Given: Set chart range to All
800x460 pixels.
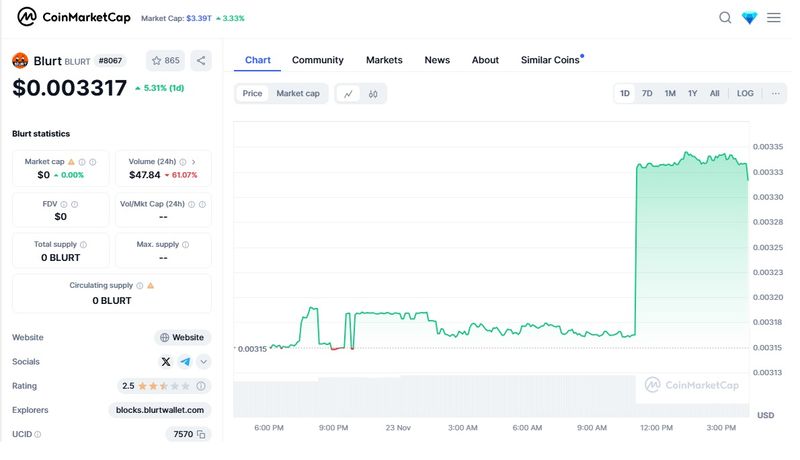Looking at the screenshot, I should tap(714, 93).
